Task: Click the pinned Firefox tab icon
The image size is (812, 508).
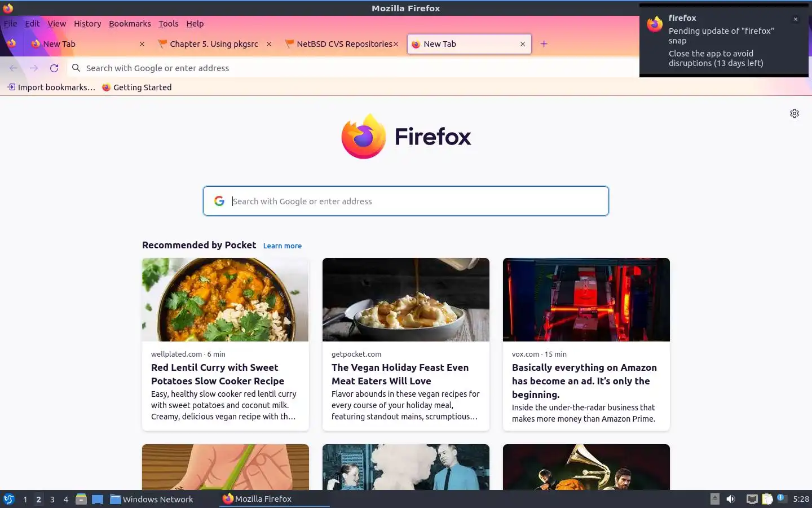Action: pos(11,43)
